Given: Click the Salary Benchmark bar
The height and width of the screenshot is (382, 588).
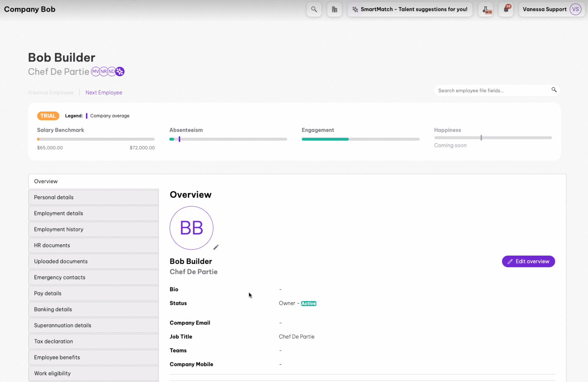Looking at the screenshot, I should pos(96,139).
